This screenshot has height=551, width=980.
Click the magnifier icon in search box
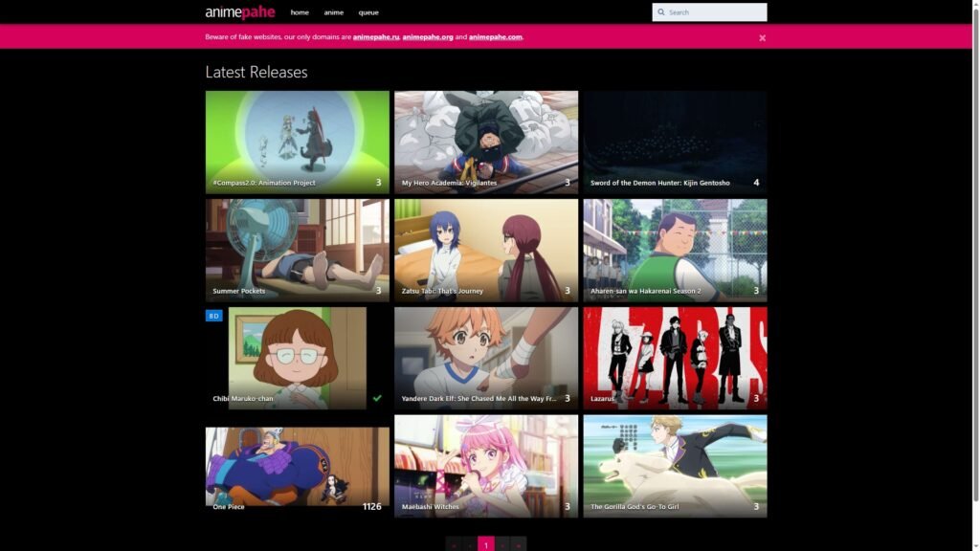point(661,11)
